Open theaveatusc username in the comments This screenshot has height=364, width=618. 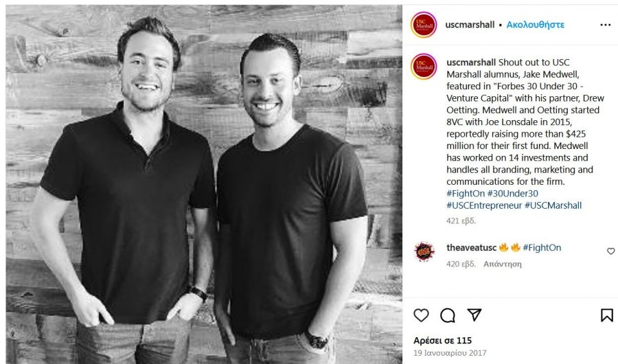click(471, 247)
